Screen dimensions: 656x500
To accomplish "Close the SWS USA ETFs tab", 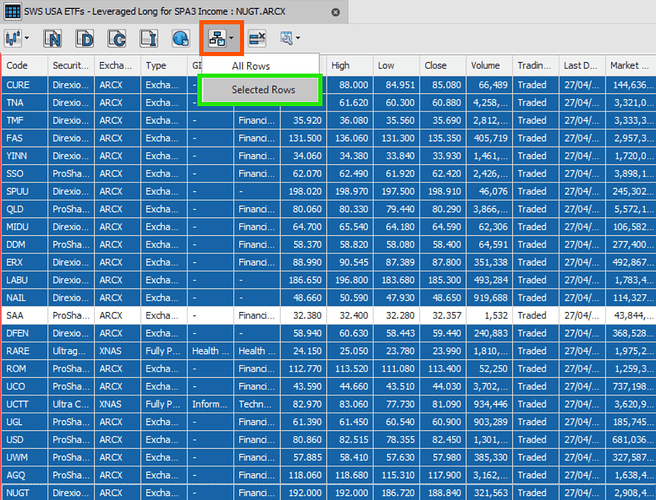I will coord(336,12).
